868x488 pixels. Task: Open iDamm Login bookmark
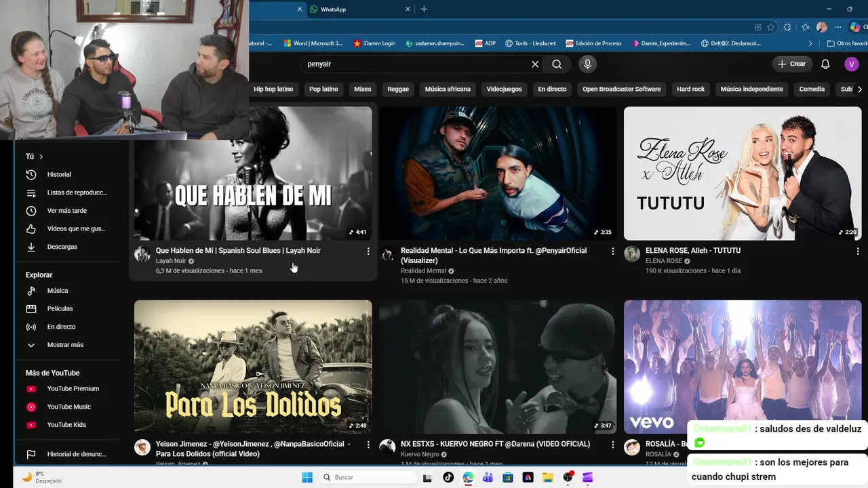(x=374, y=43)
